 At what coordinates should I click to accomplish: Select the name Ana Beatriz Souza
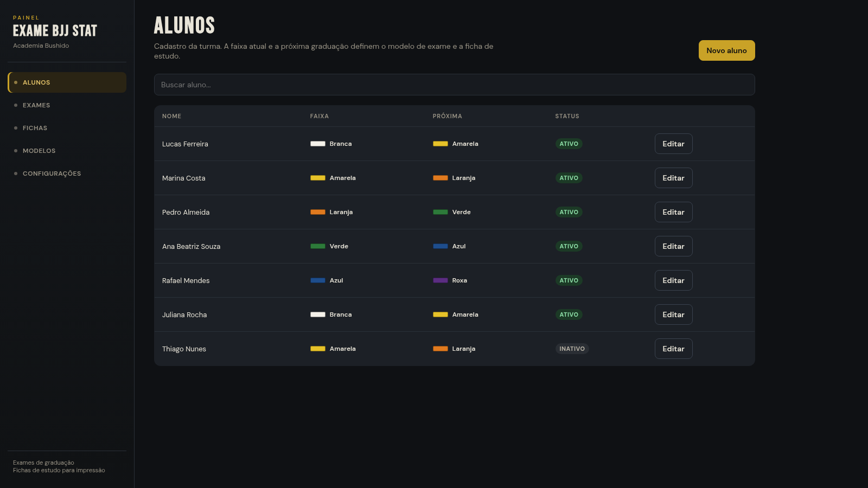click(x=191, y=246)
